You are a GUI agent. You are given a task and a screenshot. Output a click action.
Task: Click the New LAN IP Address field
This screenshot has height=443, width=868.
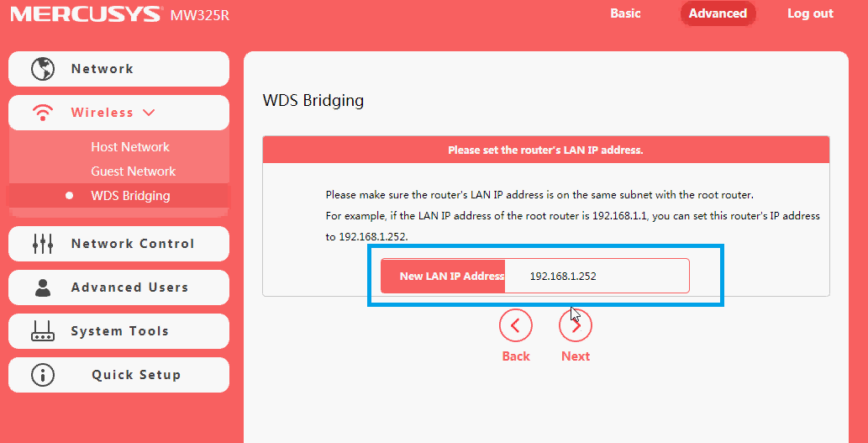tap(597, 276)
